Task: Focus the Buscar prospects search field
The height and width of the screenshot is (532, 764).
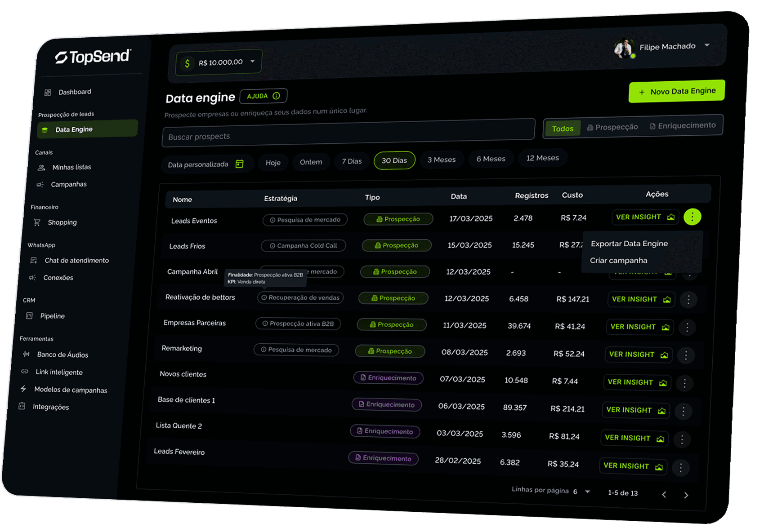Action: click(348, 133)
